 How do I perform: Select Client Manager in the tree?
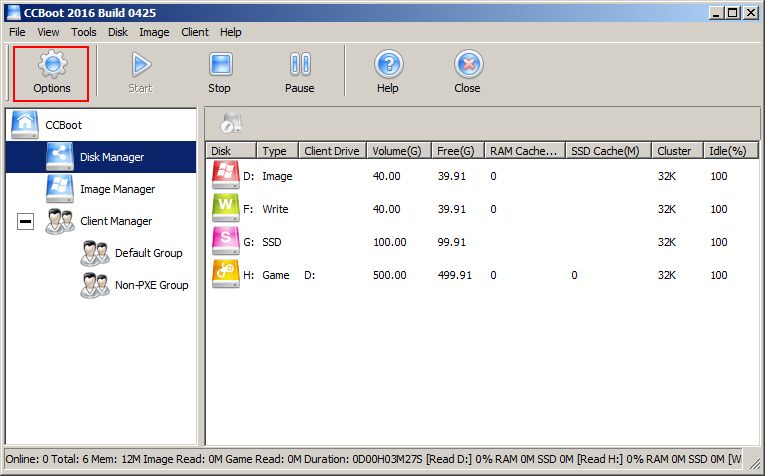116,221
